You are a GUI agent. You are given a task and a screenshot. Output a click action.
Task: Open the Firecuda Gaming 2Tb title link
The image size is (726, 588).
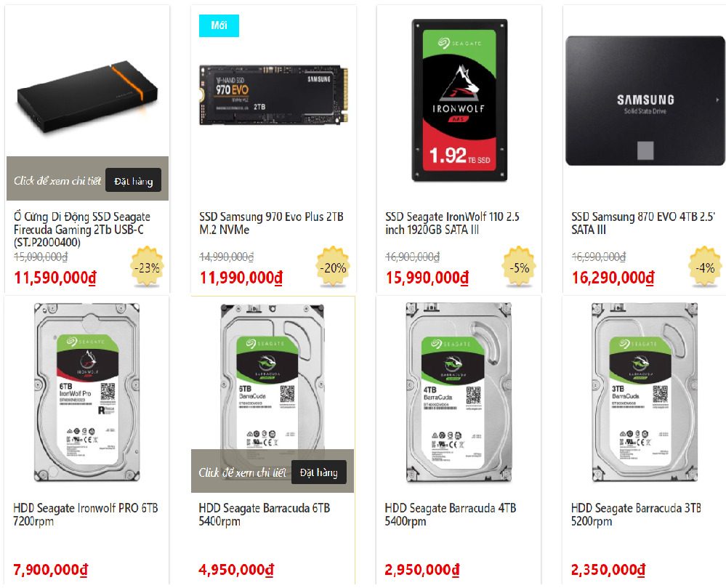click(x=82, y=229)
